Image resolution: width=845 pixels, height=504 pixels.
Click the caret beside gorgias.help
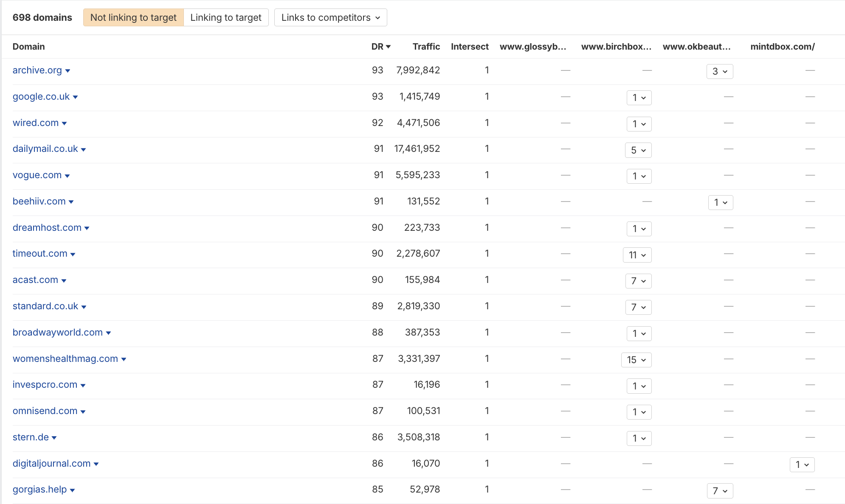tap(72, 490)
